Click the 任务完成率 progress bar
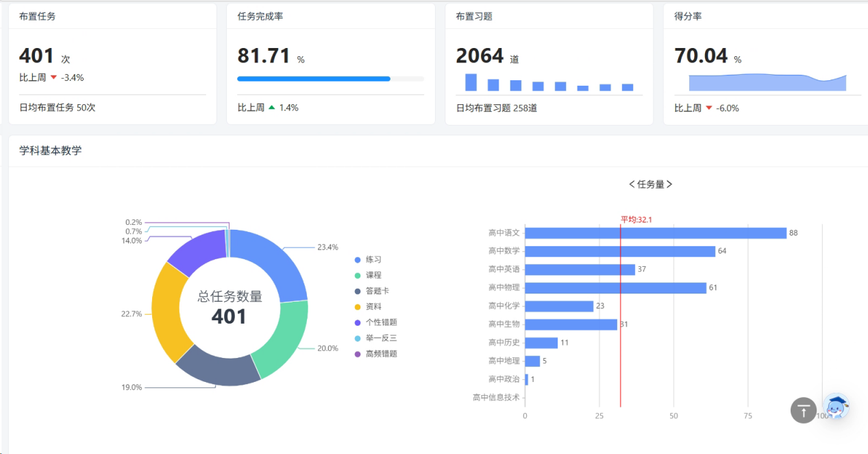The image size is (868, 454). [330, 79]
